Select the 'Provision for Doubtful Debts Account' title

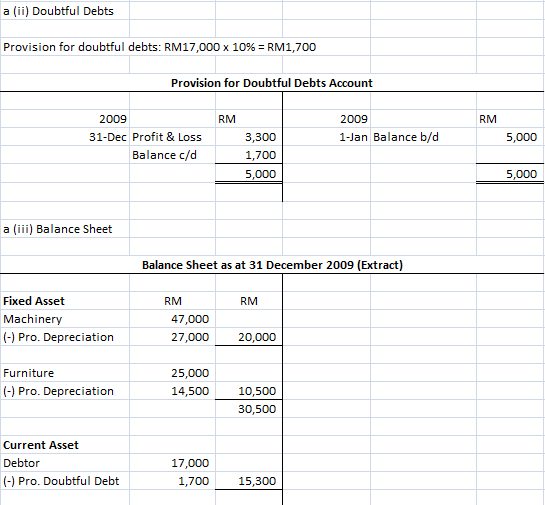(x=272, y=83)
